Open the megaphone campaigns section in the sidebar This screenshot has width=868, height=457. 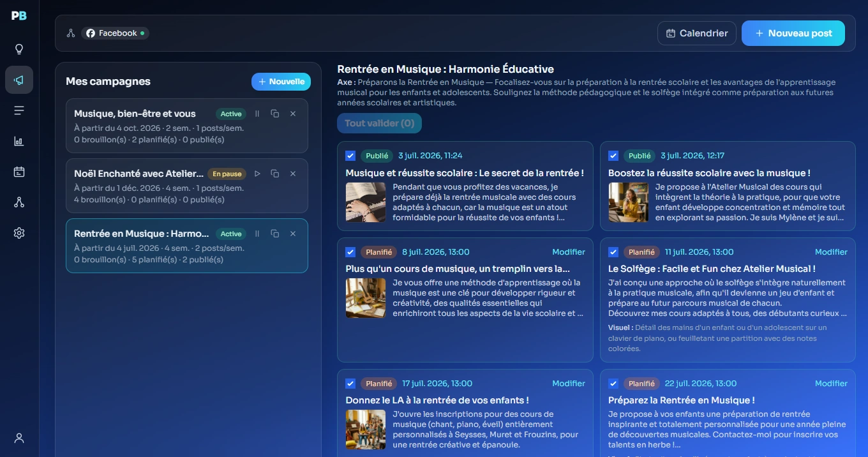(19, 80)
